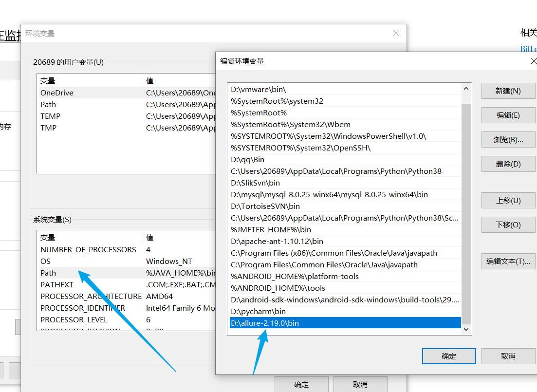Select %JMETER_HOME%\bin entry
Screen dimensions: 537x392
point(345,229)
